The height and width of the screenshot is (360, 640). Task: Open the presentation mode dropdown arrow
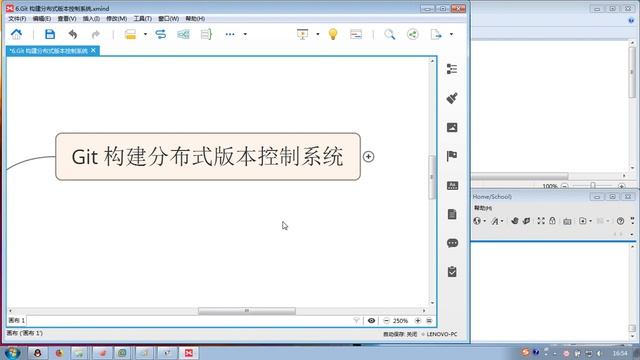[318, 34]
